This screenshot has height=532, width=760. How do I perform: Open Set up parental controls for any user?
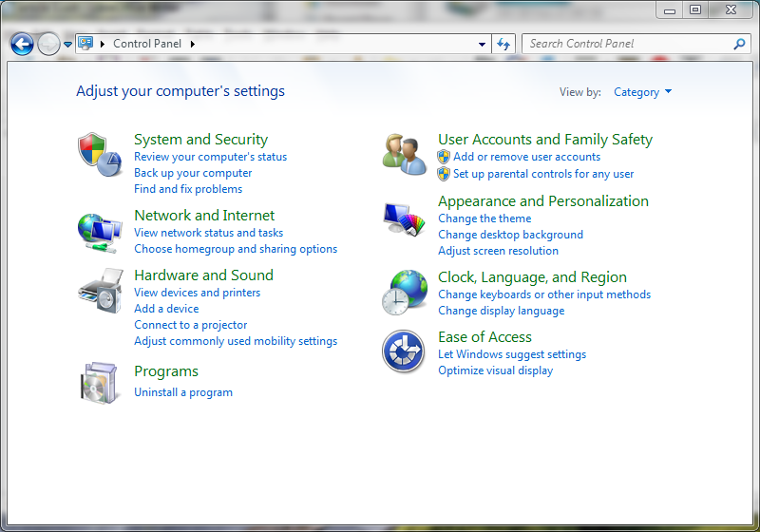543,174
